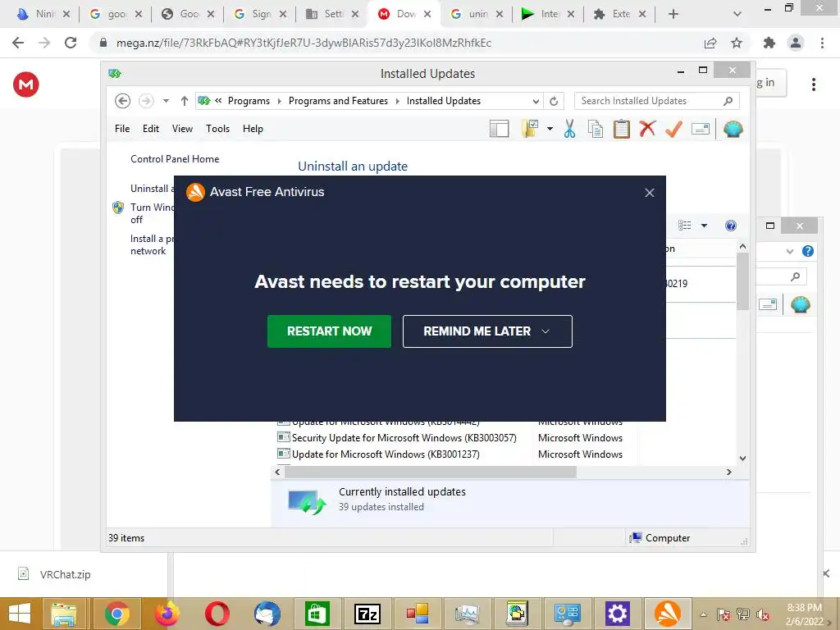Go up one level with up arrow

(x=185, y=101)
